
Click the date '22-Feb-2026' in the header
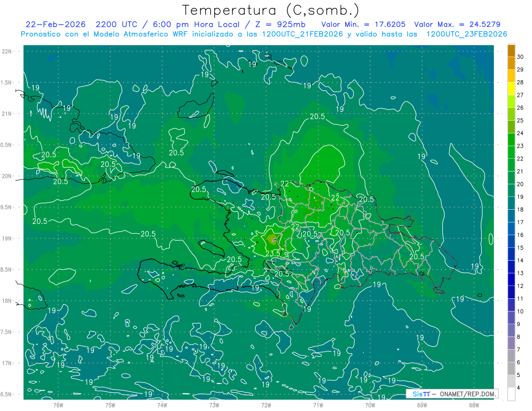(55, 24)
